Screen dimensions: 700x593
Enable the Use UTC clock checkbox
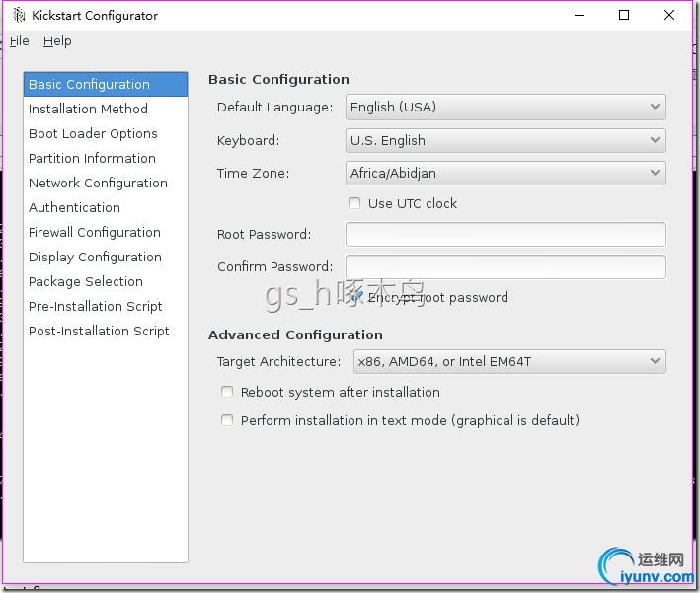(354, 203)
